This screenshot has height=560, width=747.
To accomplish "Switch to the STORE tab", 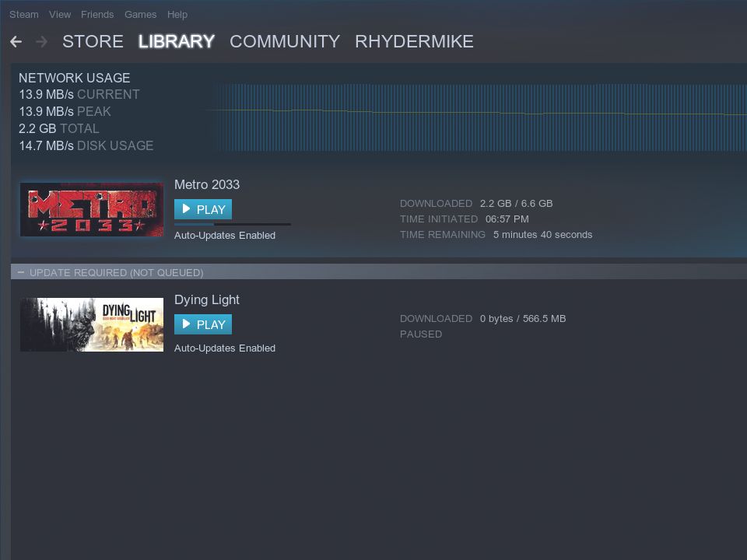I will pos(93,41).
